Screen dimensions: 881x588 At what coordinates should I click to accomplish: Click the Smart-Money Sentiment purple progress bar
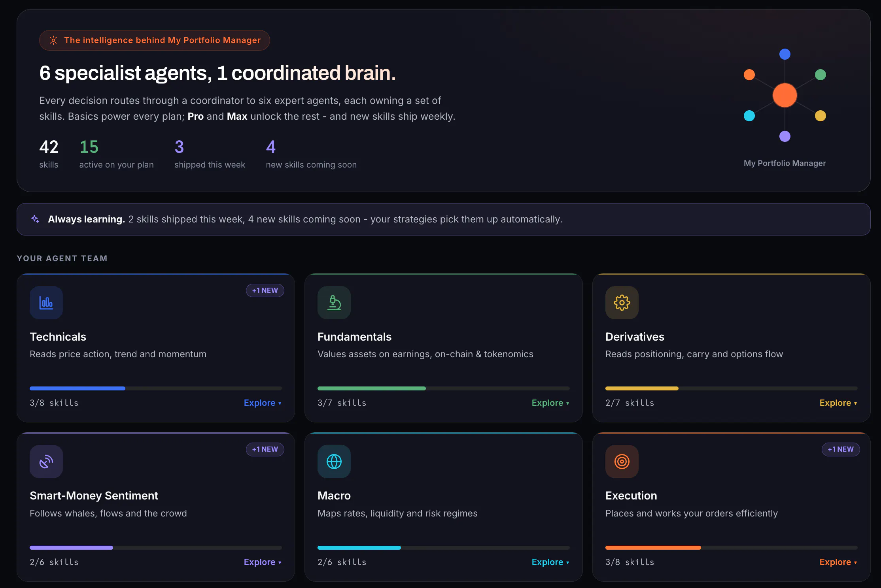pos(156,548)
